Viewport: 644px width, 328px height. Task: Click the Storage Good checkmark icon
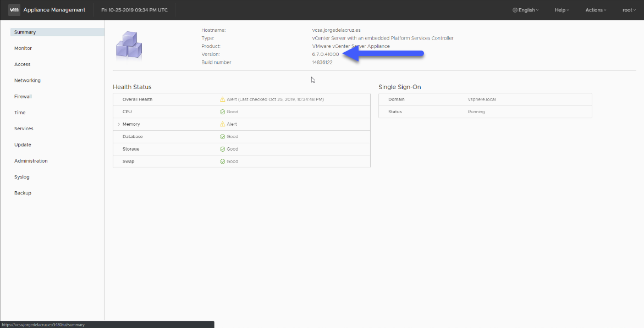(223, 149)
